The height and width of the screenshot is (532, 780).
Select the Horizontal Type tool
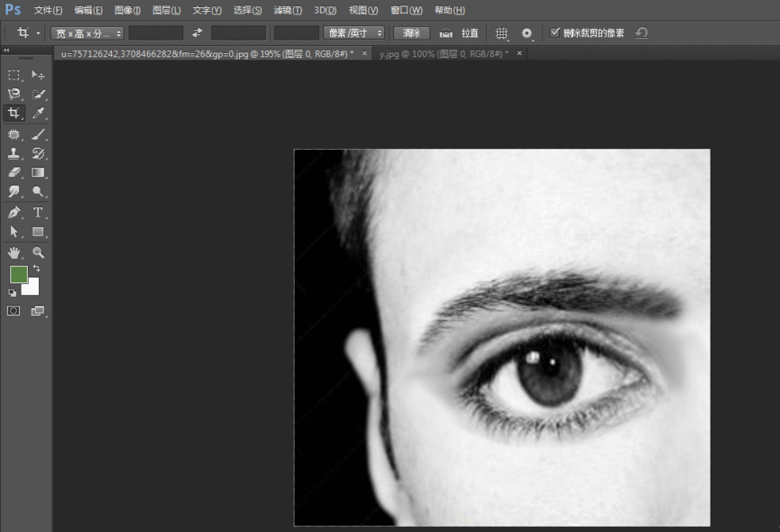[x=38, y=213]
